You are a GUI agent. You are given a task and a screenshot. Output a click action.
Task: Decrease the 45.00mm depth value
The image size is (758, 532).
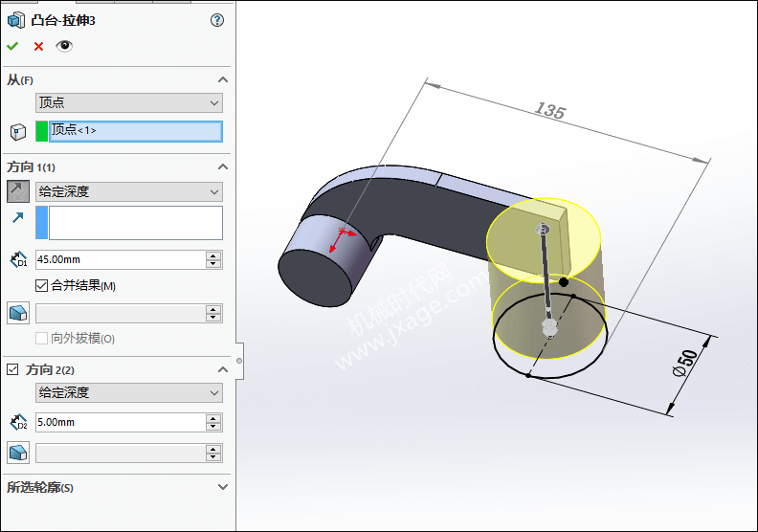(x=213, y=264)
